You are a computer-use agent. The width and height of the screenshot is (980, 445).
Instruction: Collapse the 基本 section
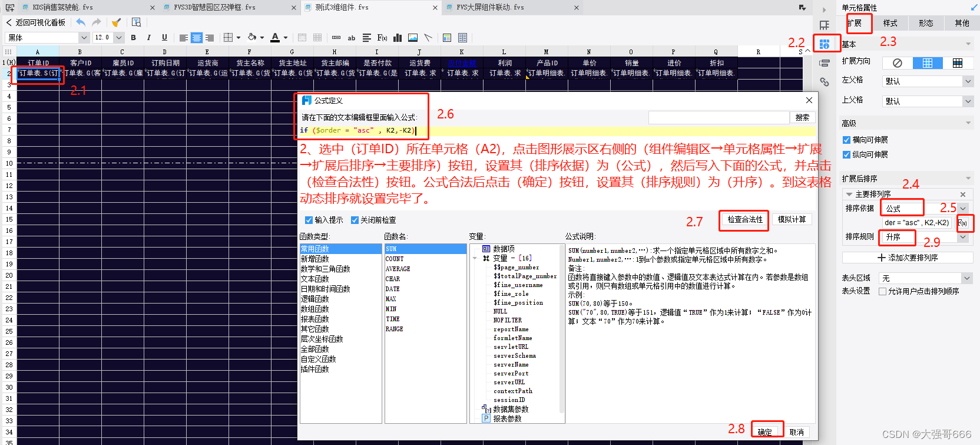click(x=968, y=44)
